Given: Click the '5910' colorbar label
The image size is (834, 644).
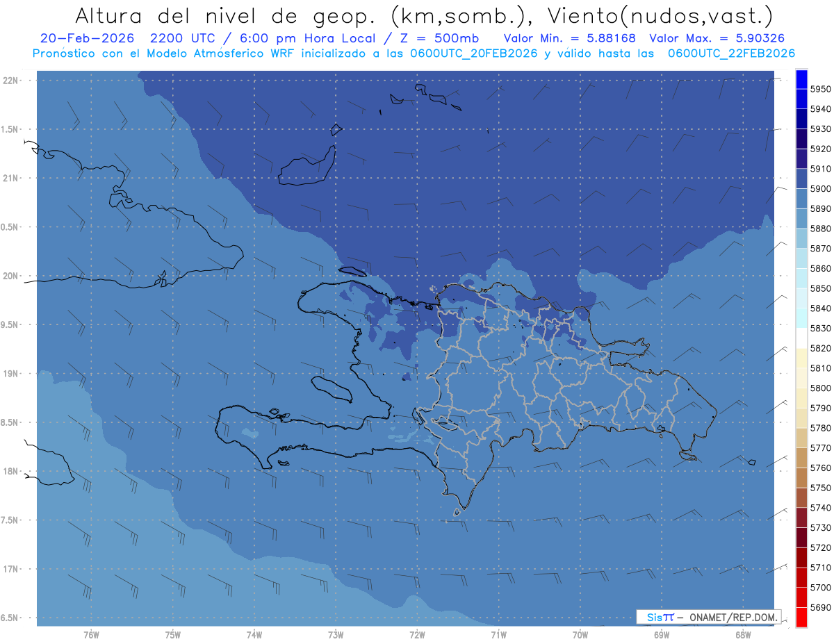Looking at the screenshot, I should click(820, 169).
